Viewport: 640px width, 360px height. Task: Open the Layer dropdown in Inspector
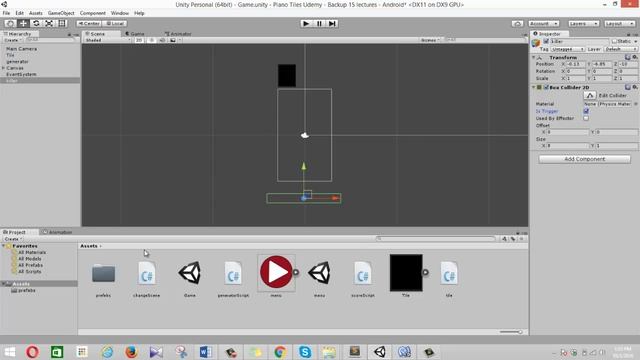tap(620, 49)
